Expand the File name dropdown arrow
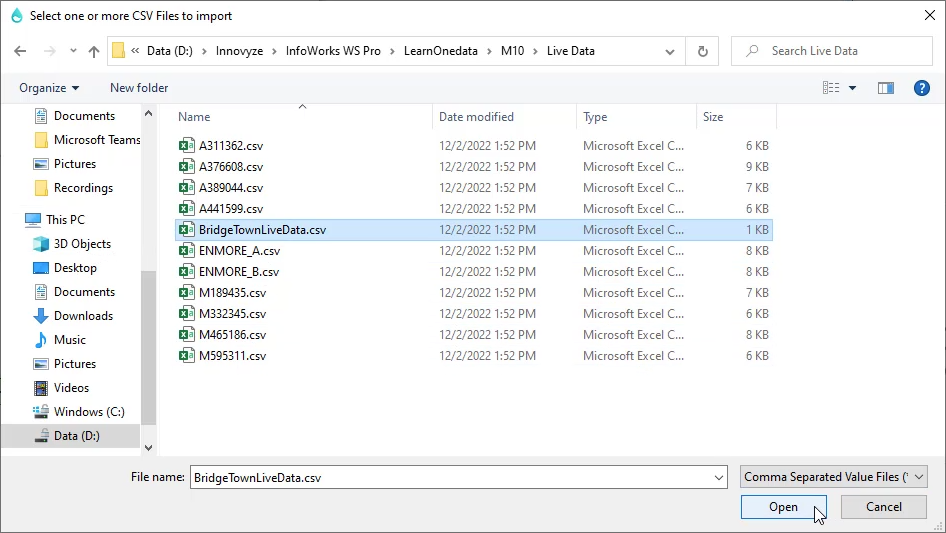946x533 pixels. pos(719,477)
